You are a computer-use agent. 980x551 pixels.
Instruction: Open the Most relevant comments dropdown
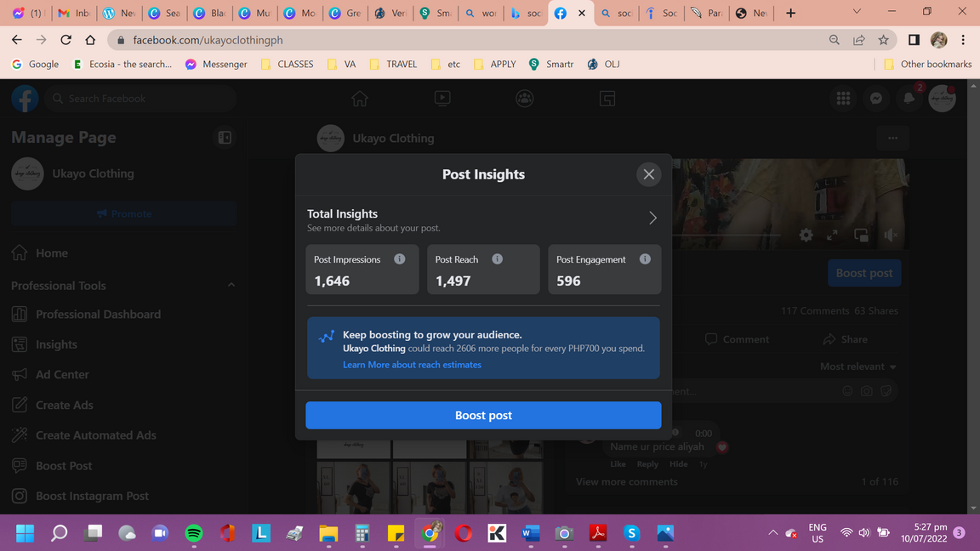[858, 366]
